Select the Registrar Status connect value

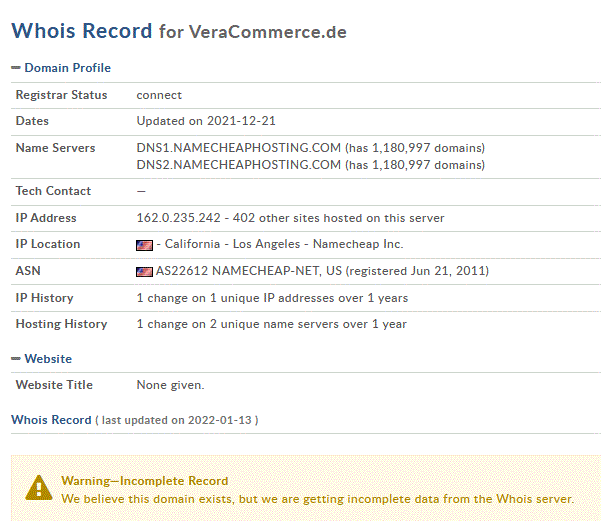(159, 95)
